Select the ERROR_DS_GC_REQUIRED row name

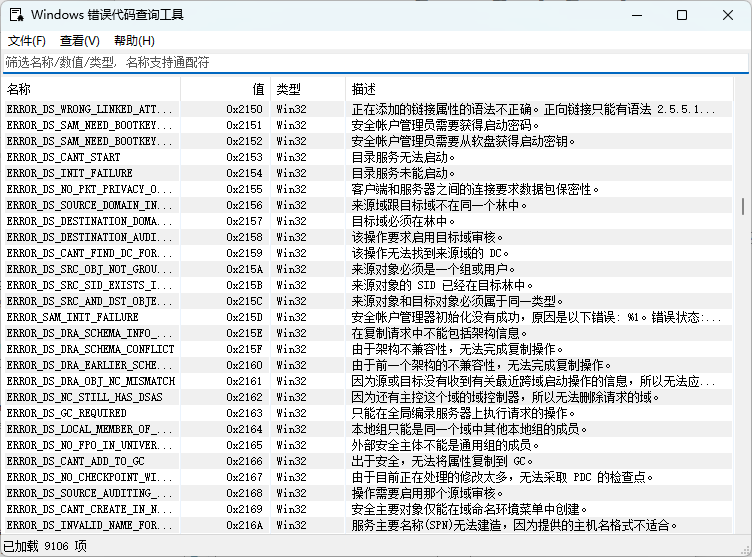[67, 413]
